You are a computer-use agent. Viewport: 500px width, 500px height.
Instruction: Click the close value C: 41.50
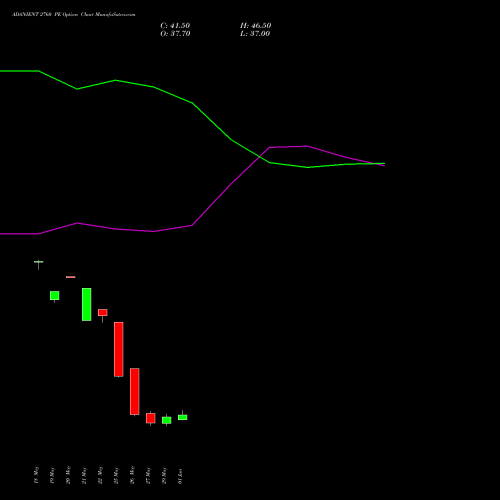pyautogui.click(x=175, y=26)
